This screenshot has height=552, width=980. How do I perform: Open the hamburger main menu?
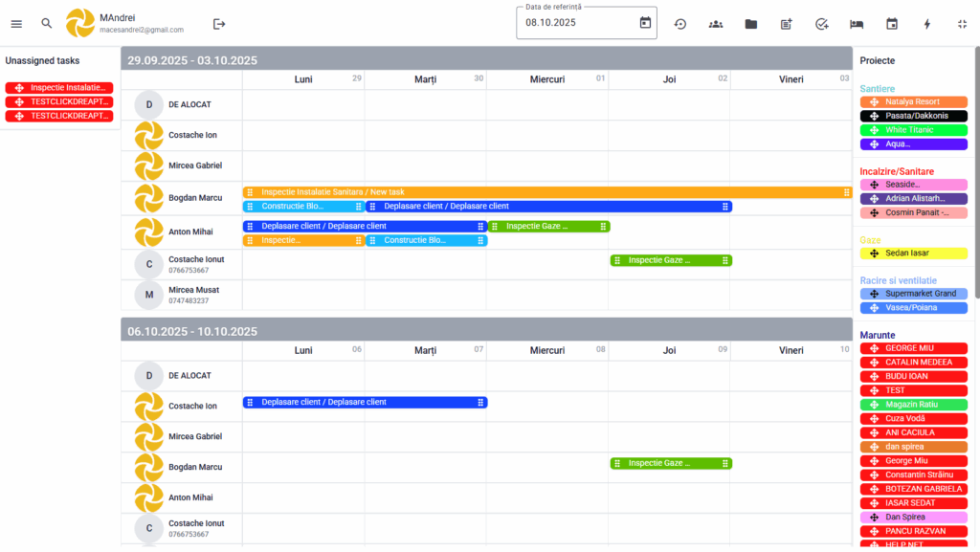tap(16, 24)
